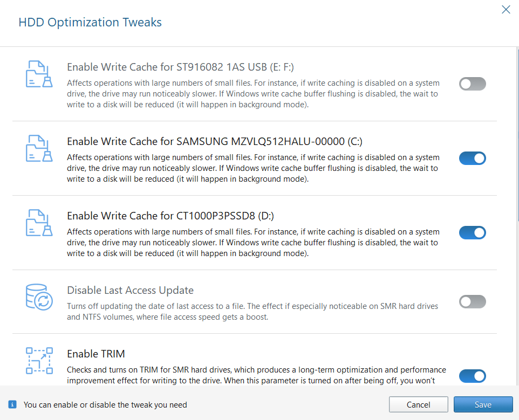The height and width of the screenshot is (420, 519).
Task: Enable write cache for ST916082 1AS USB drive
Action: pyautogui.click(x=472, y=84)
